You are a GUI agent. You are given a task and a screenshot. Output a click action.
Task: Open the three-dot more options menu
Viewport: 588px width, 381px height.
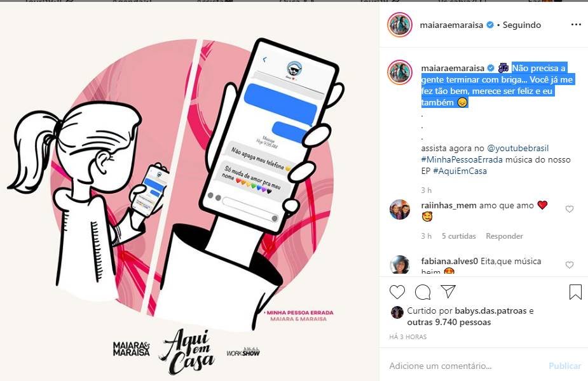pos(576,25)
